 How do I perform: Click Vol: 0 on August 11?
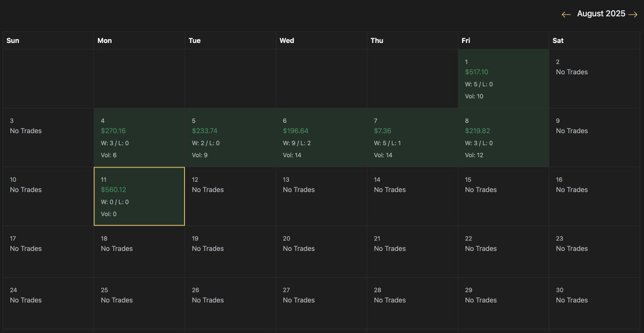(108, 214)
